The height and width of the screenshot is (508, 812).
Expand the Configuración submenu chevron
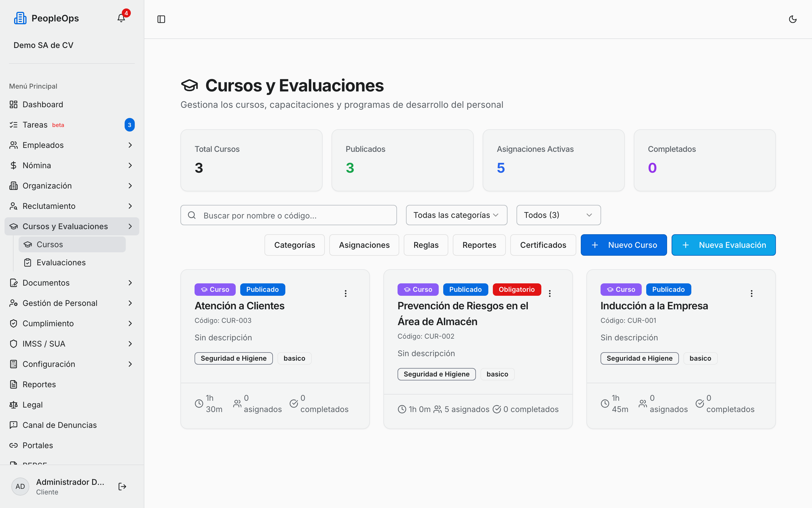tap(130, 364)
